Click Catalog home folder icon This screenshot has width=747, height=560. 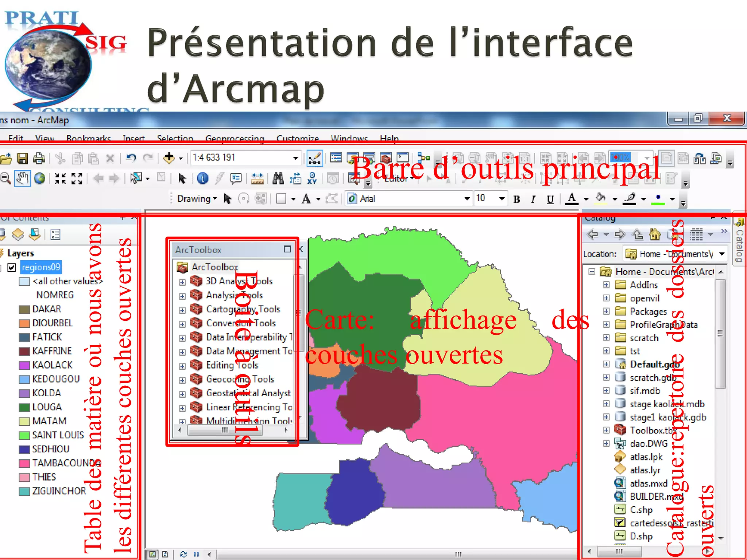click(x=655, y=234)
